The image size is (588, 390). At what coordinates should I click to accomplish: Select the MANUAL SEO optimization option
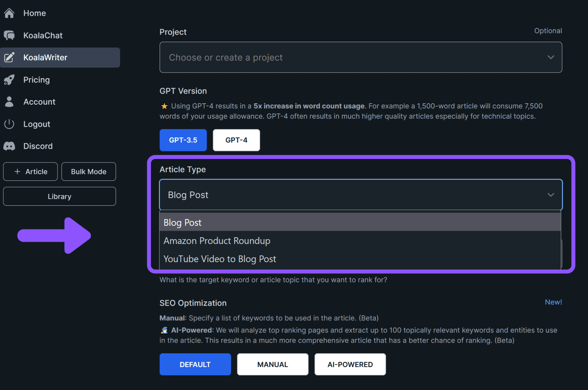point(273,364)
